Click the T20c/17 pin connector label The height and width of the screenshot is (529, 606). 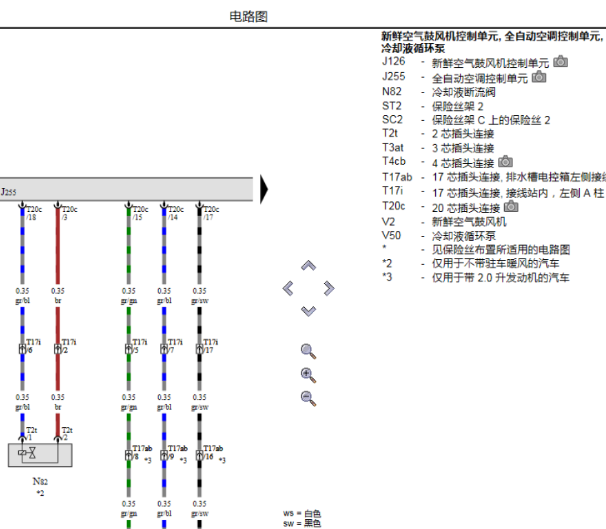(x=211, y=213)
